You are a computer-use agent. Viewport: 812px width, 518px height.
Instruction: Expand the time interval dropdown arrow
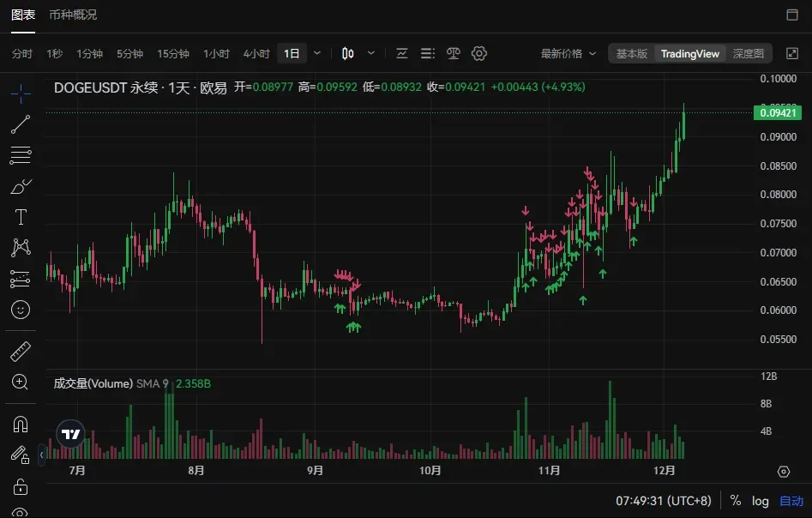point(317,53)
